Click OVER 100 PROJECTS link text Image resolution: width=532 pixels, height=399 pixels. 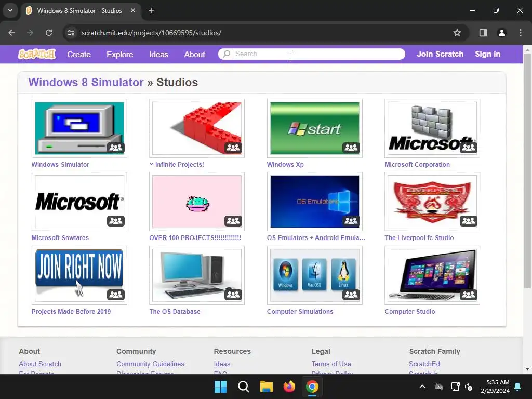(x=195, y=238)
